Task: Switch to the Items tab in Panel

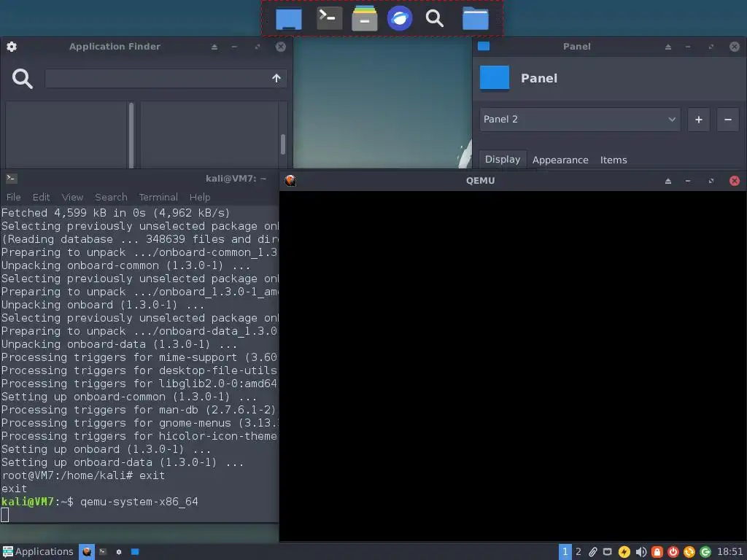Action: tap(614, 160)
